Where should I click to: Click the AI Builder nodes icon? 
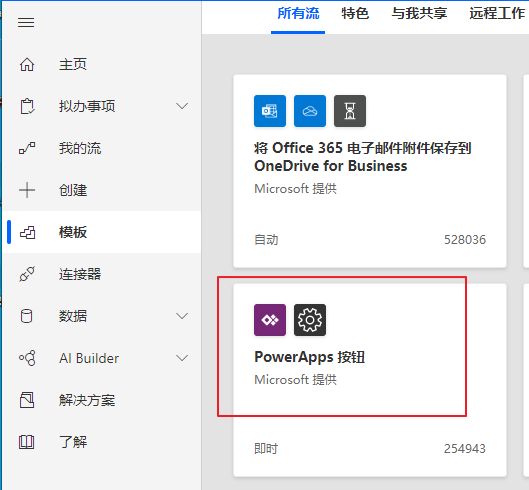[27, 358]
